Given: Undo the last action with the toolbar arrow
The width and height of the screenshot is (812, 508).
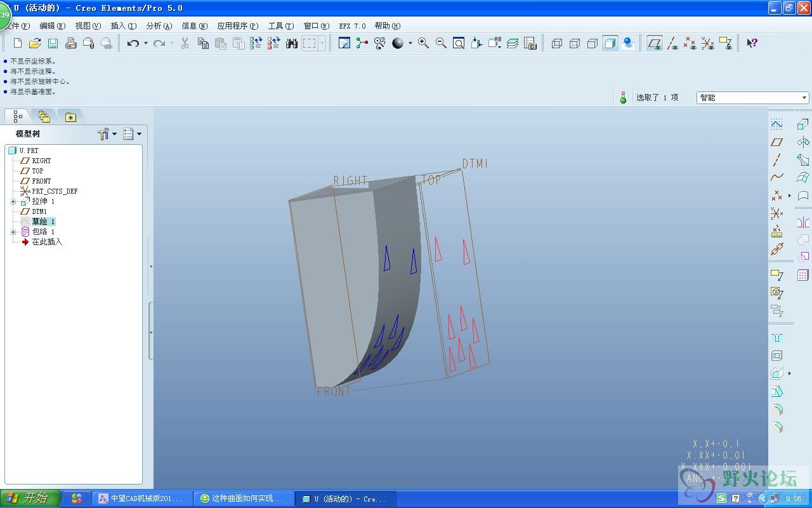Looking at the screenshot, I should coord(133,43).
